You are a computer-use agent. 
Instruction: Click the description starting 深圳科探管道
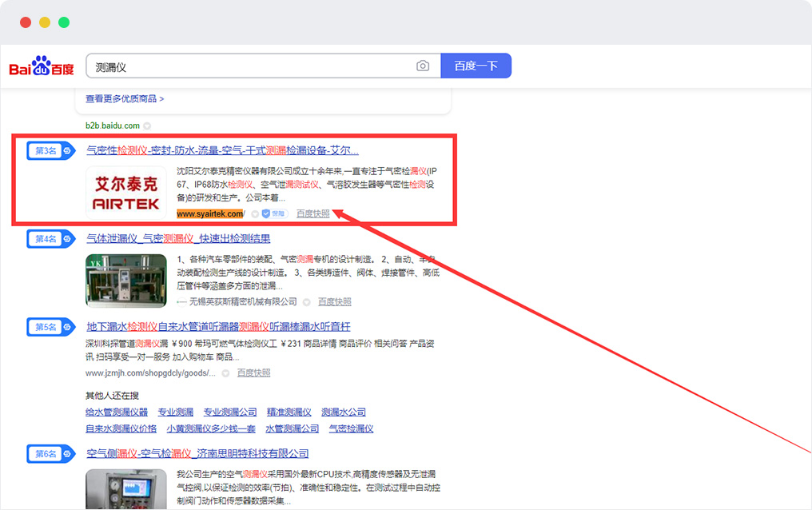(260, 350)
